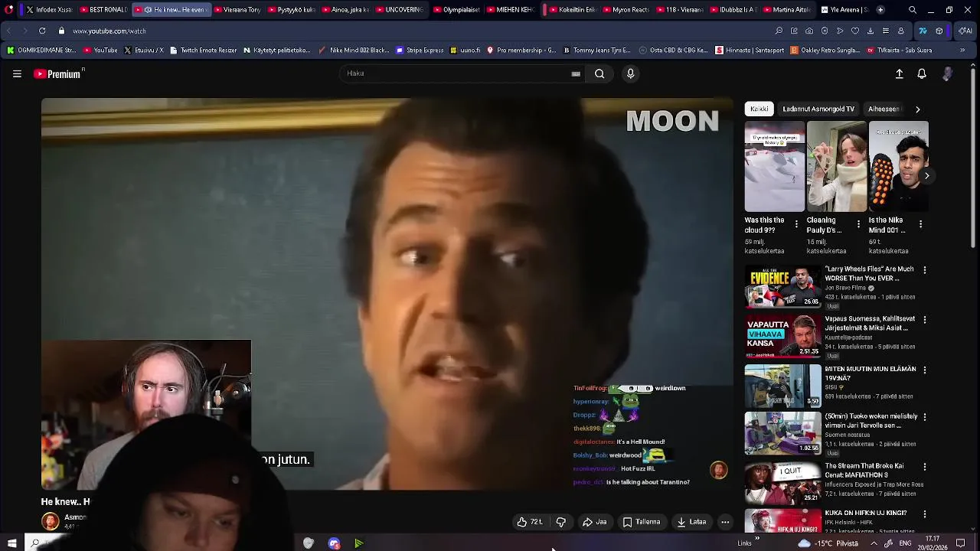Start voice search with microphone icon
The width and height of the screenshot is (980, 551).
click(630, 73)
